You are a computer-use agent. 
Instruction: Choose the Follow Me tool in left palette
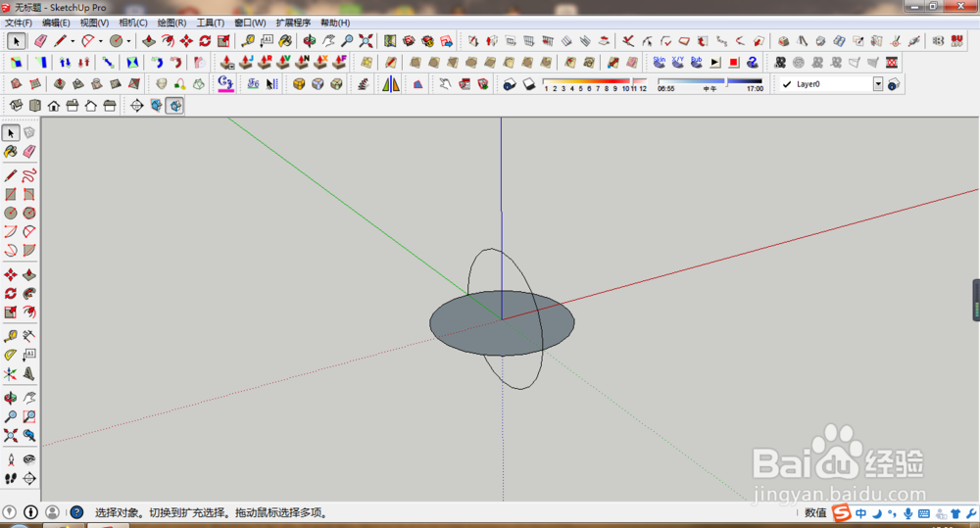click(29, 294)
